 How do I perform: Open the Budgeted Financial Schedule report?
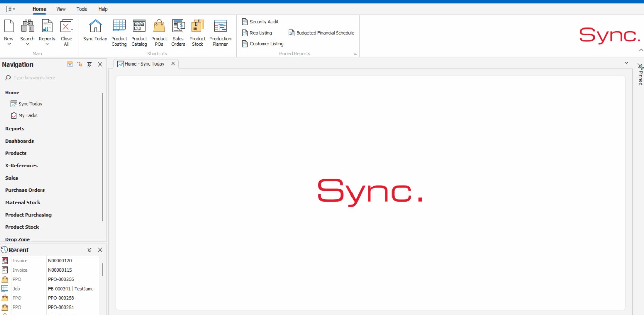point(321,33)
